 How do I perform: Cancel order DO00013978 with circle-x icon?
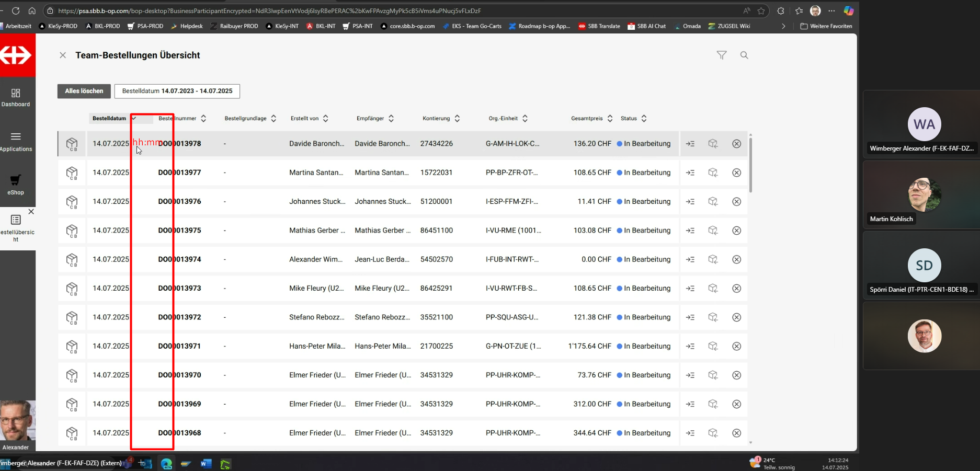tap(736, 144)
